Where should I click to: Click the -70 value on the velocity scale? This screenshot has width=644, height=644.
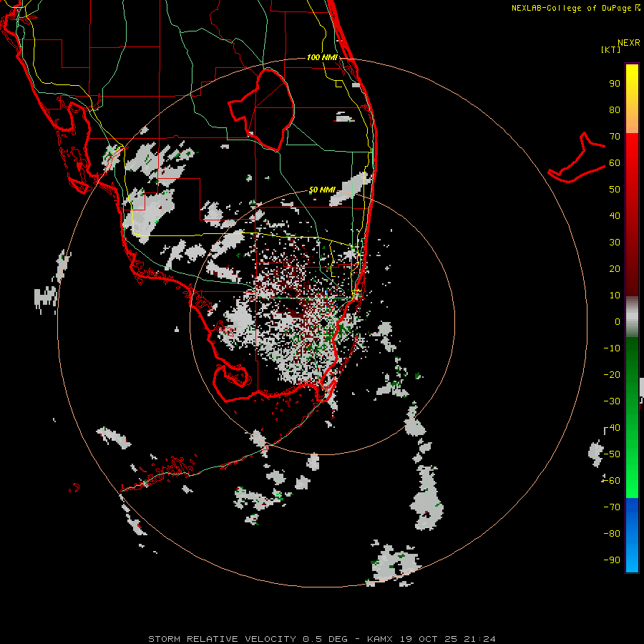[612, 507]
